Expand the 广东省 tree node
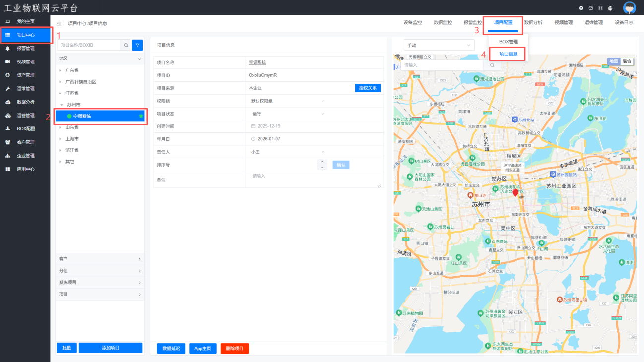The image size is (644, 362). 60,70
